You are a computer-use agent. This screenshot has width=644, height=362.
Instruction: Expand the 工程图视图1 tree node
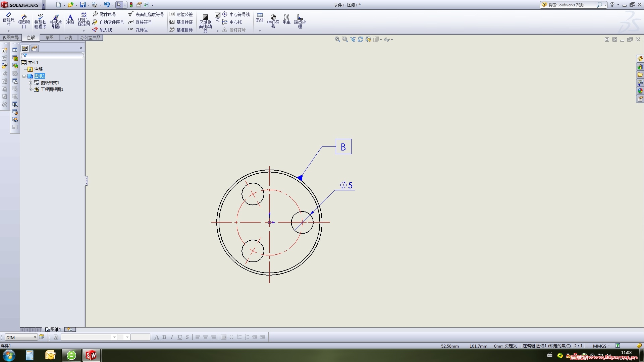click(31, 89)
